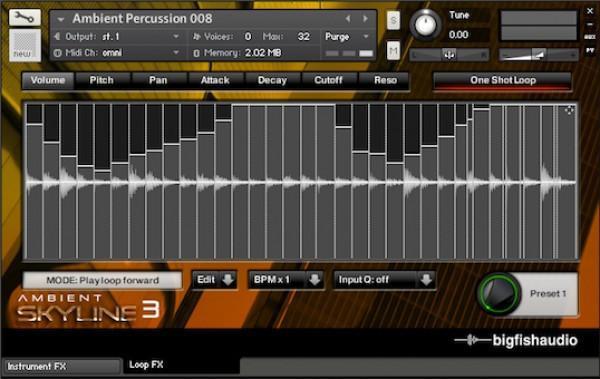
Task: Click the BPM x 1 down arrow
Action: [315, 280]
